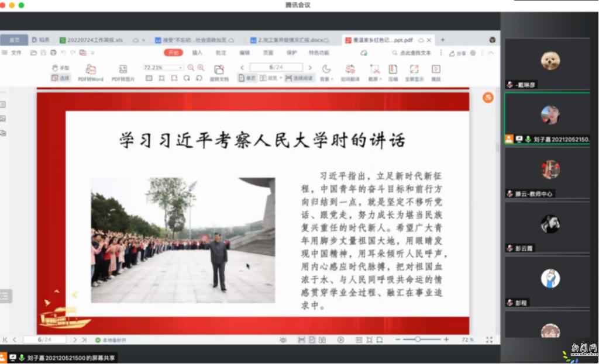This screenshot has width=599, height=364.
Task: Click the user avatar in the tab bar
Action: tap(493, 40)
